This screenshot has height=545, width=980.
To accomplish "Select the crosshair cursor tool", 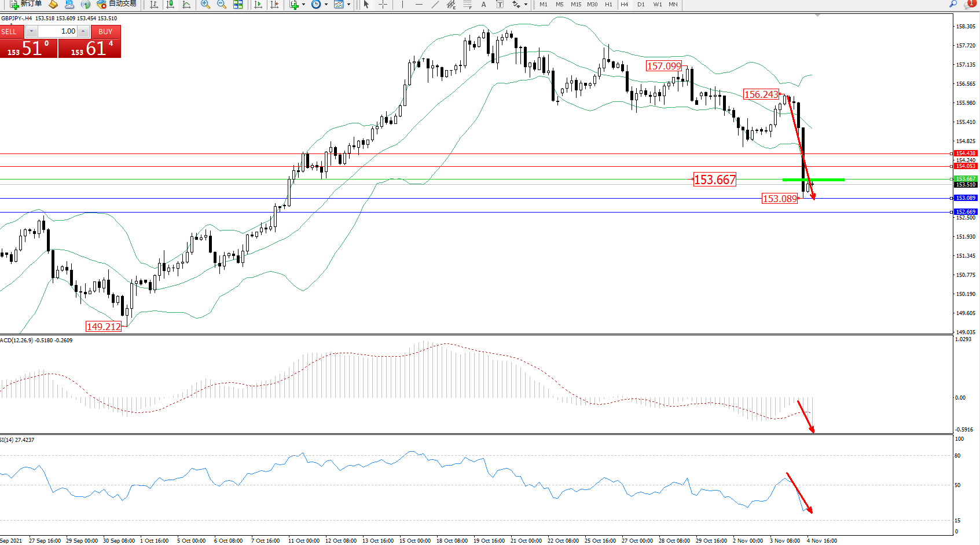I will pyautogui.click(x=383, y=5).
